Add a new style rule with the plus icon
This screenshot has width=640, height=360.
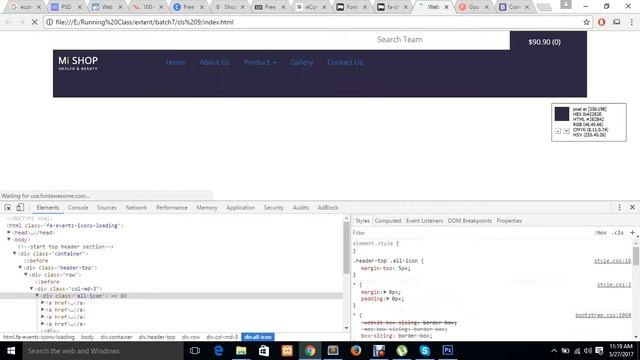point(632,233)
